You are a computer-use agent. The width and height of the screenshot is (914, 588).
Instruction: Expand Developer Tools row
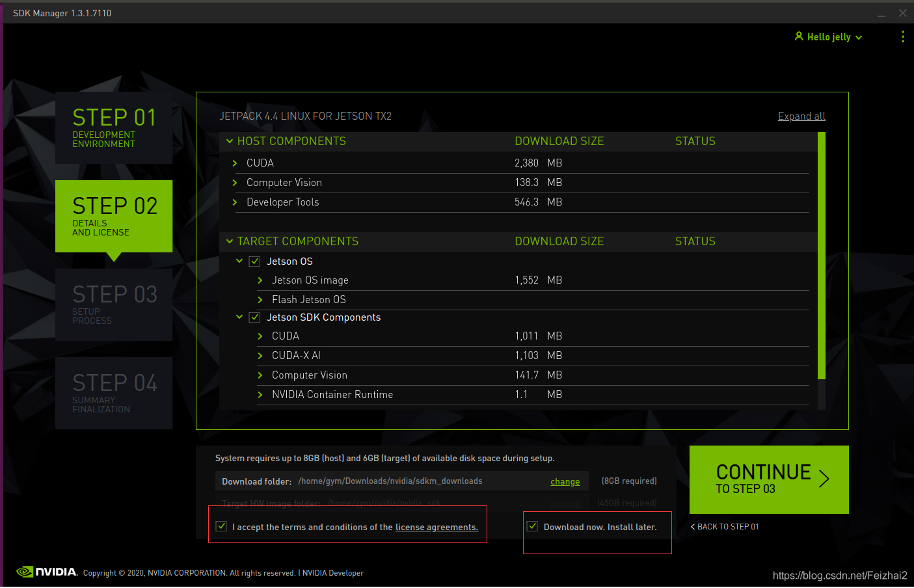(x=235, y=202)
